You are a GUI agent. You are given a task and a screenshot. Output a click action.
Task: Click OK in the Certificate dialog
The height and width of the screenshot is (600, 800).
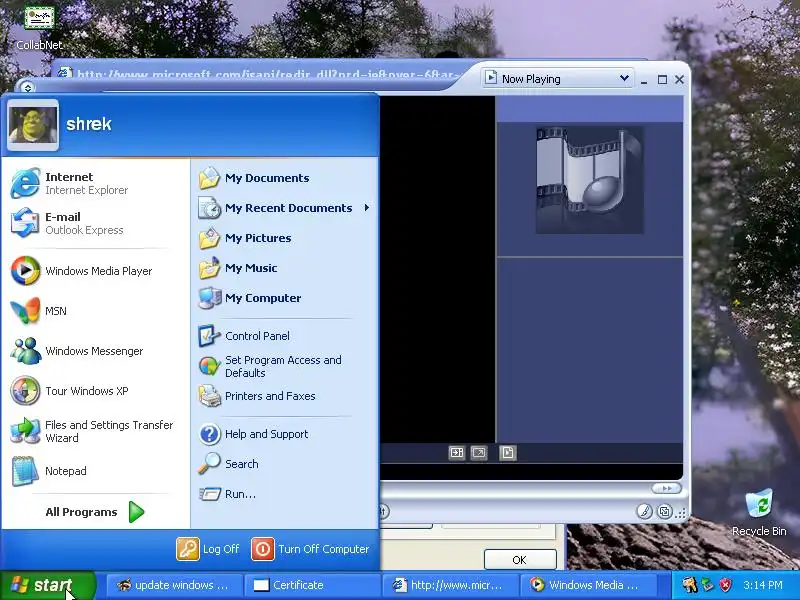click(520, 560)
